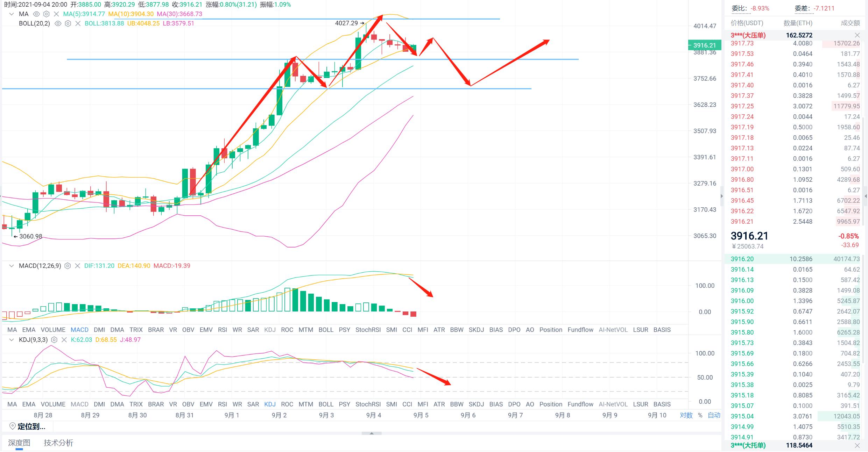868x452 pixels.
Task: Toggle 对数 logarithmic scale
Action: point(686,415)
